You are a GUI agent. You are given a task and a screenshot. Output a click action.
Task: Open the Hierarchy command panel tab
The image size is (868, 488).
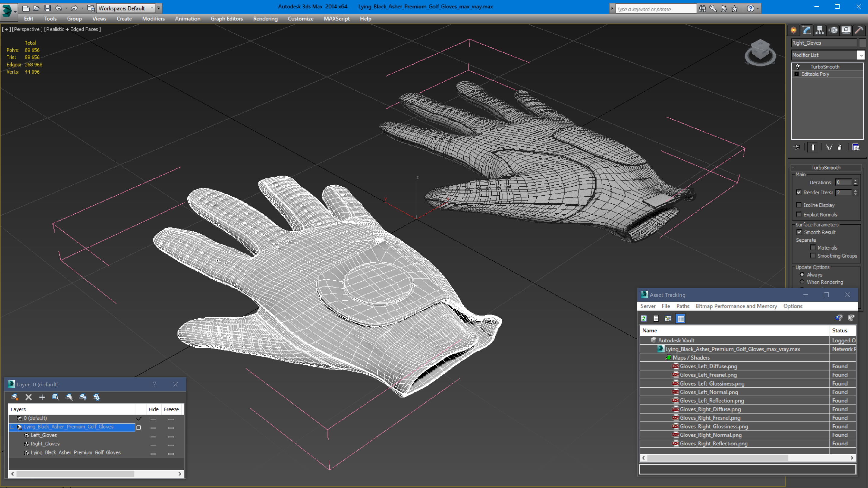click(819, 30)
